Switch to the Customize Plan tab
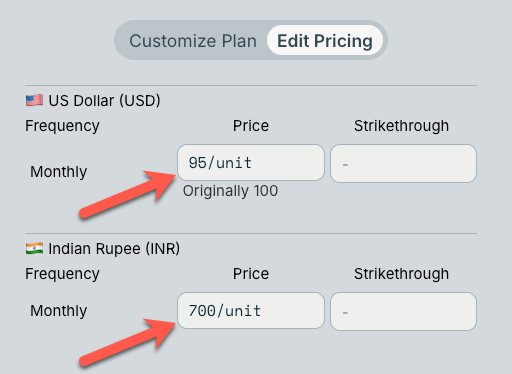The height and width of the screenshot is (374, 512). coord(193,41)
